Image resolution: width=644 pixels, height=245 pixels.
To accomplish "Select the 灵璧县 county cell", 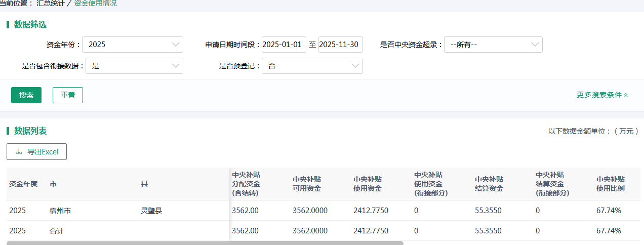I will click(151, 211).
